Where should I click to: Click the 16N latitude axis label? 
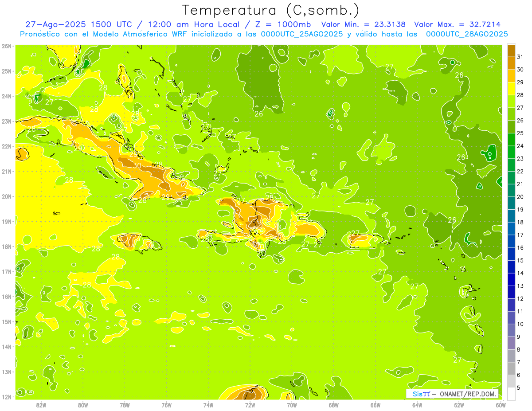click(7, 297)
